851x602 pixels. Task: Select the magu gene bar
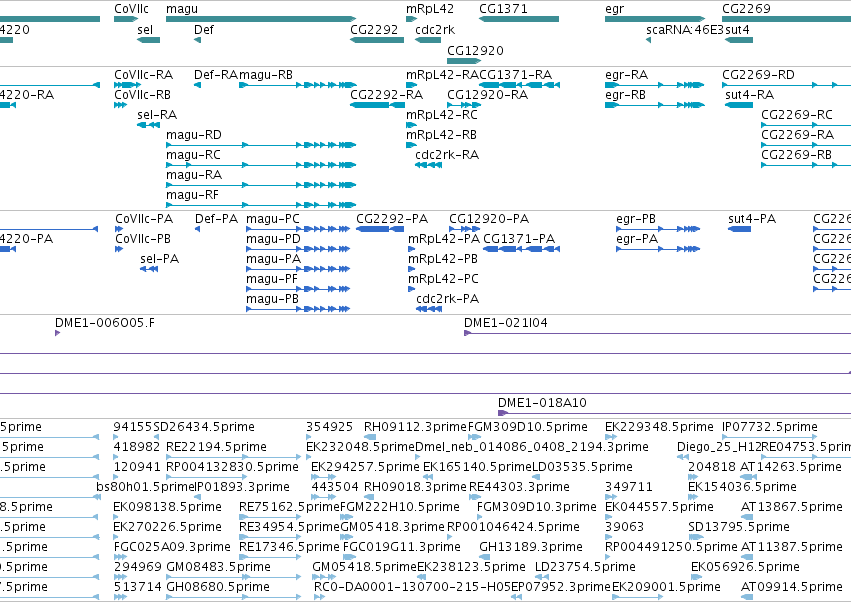click(261, 19)
